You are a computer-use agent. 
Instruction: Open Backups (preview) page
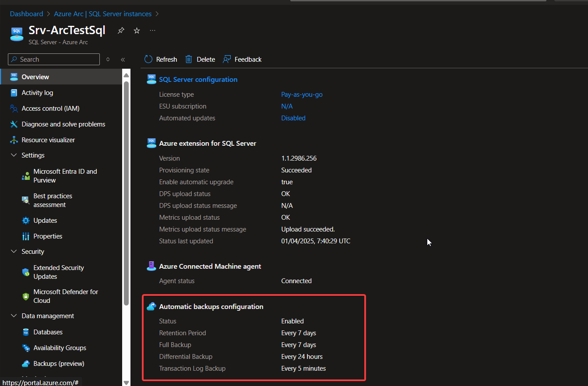tap(59, 364)
